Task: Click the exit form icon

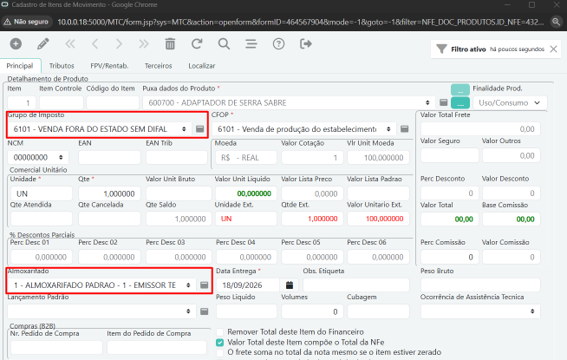Action: point(306,44)
